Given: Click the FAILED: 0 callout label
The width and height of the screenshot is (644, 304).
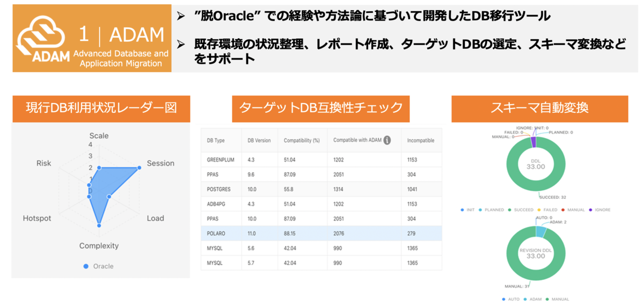Looking at the screenshot, I should tap(514, 132).
